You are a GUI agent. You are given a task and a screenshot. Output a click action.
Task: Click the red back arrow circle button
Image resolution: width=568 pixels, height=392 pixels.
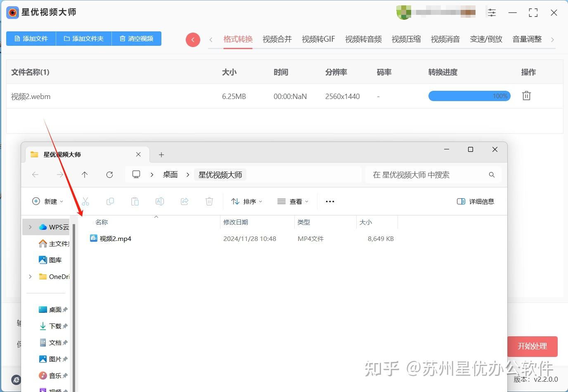193,40
